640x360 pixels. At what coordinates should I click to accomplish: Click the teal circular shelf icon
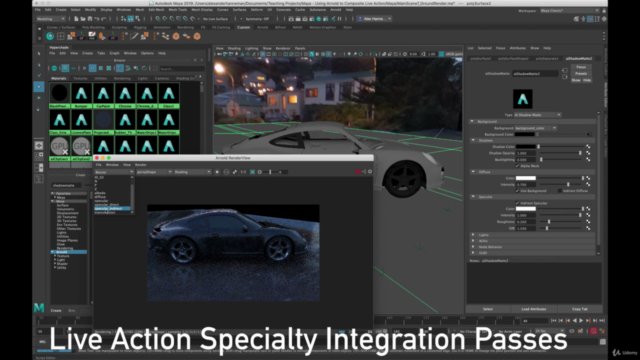(50, 36)
